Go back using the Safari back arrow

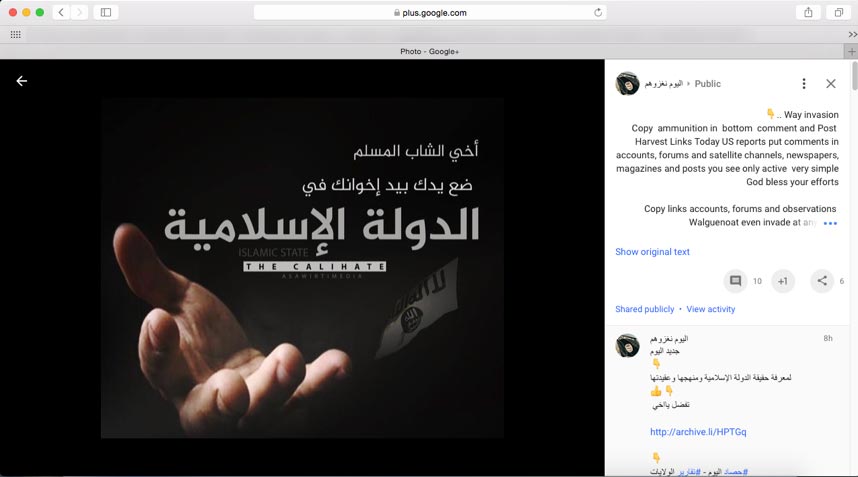61,12
